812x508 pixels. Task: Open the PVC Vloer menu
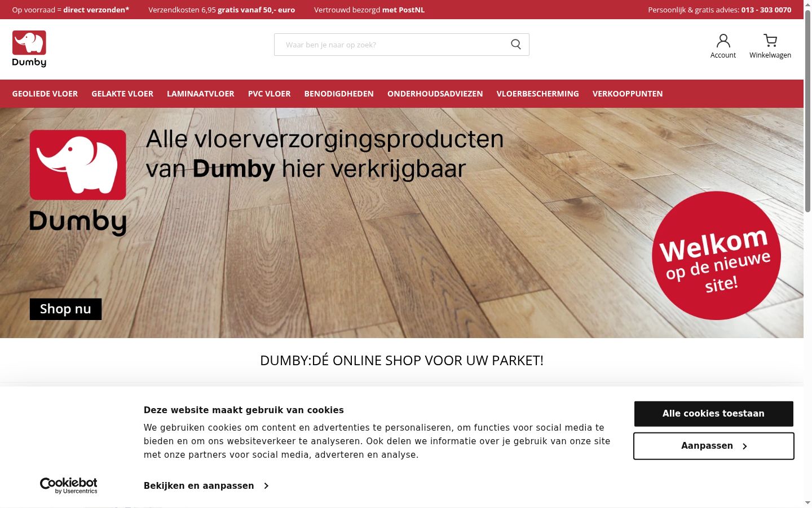coord(270,94)
